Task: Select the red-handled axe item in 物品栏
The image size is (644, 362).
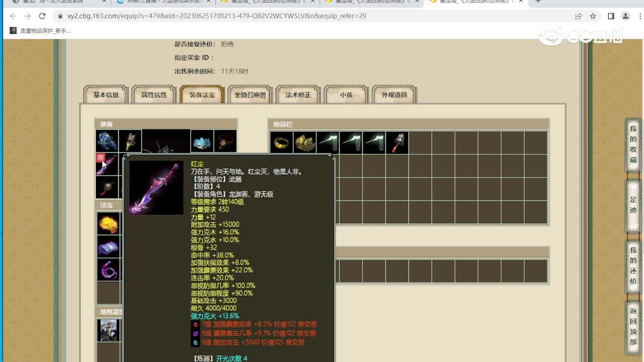Action: (x=397, y=143)
